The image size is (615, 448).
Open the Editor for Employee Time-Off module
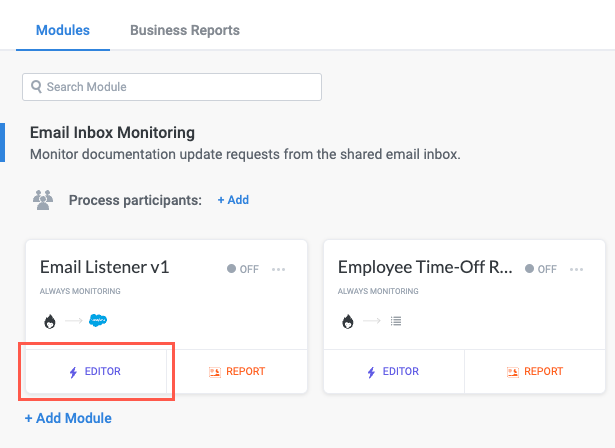click(394, 372)
